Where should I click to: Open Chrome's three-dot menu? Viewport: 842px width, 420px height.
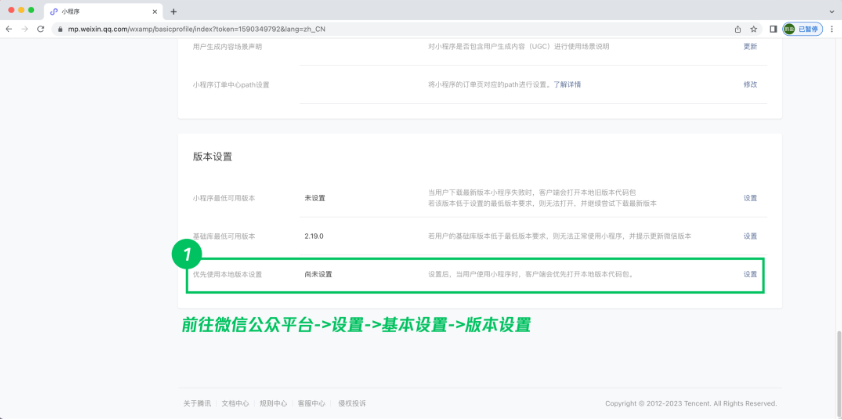(x=833, y=29)
